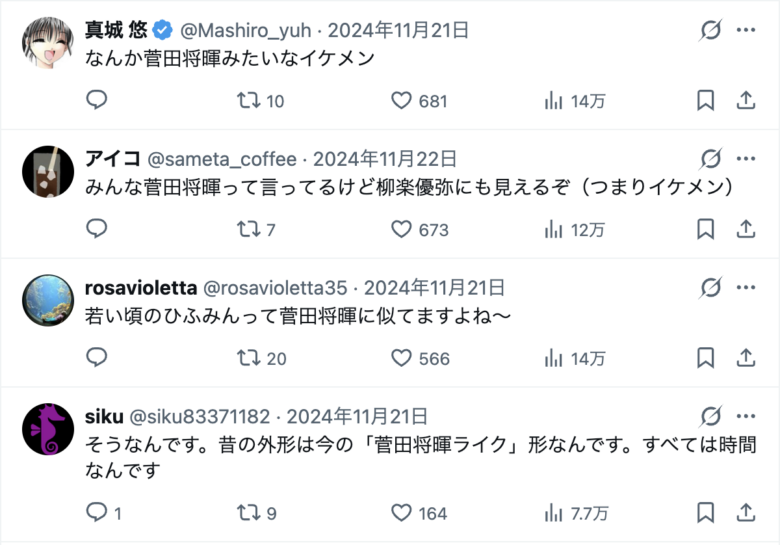This screenshot has width=780, height=545.
Task: Reply to 真城 悠's tweet
Action: point(97,100)
